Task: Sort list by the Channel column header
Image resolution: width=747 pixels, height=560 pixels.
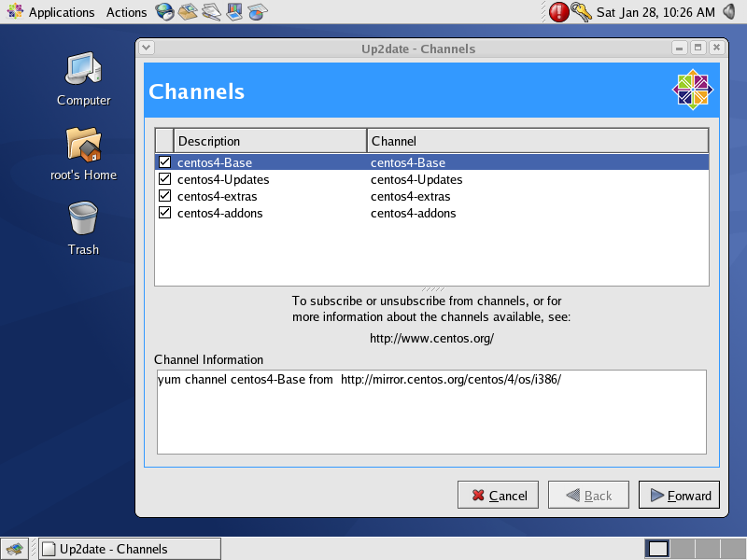Action: point(537,141)
